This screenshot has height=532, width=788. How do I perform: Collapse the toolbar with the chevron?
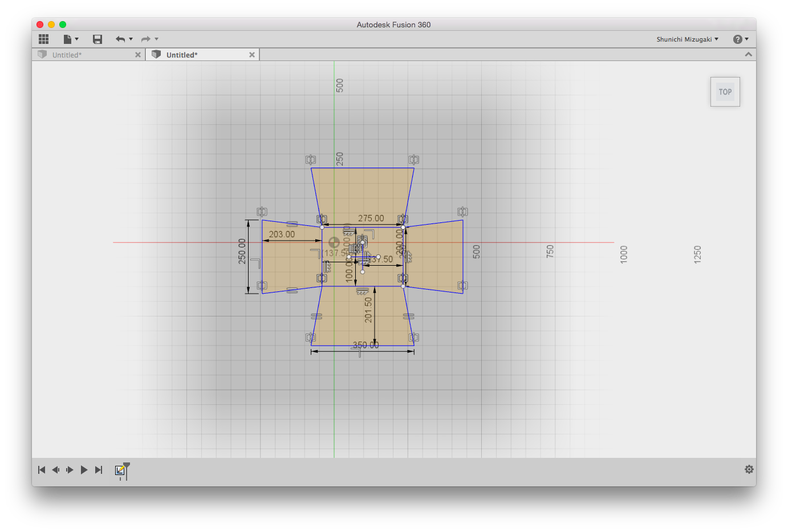click(749, 54)
